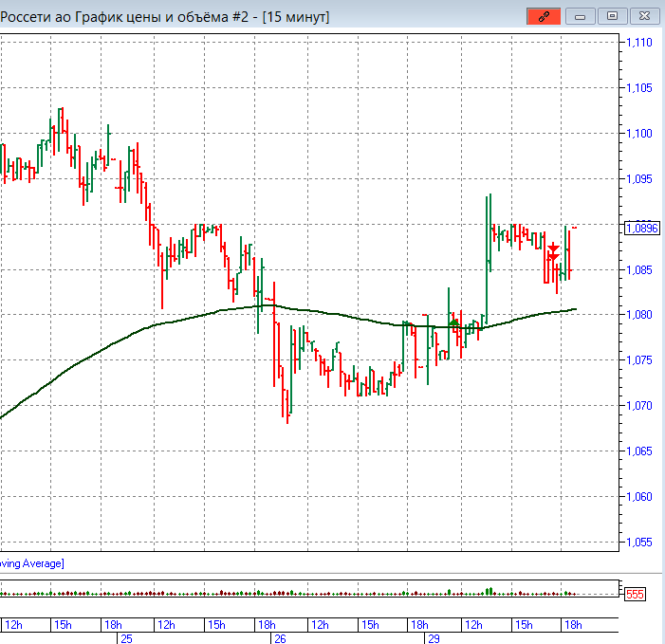Click the red sell arrow marker on chart
Image resolution: width=665 pixels, height=644 pixels.
pyautogui.click(x=553, y=248)
